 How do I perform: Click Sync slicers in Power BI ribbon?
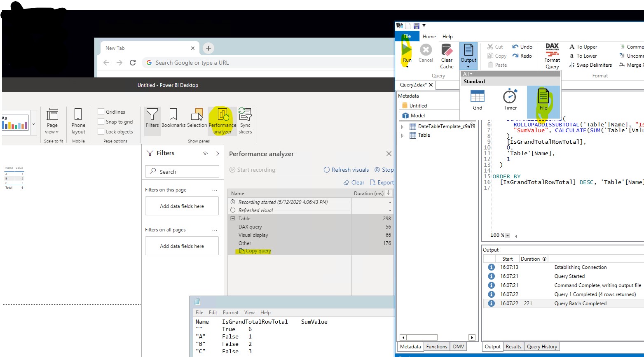[x=245, y=121]
